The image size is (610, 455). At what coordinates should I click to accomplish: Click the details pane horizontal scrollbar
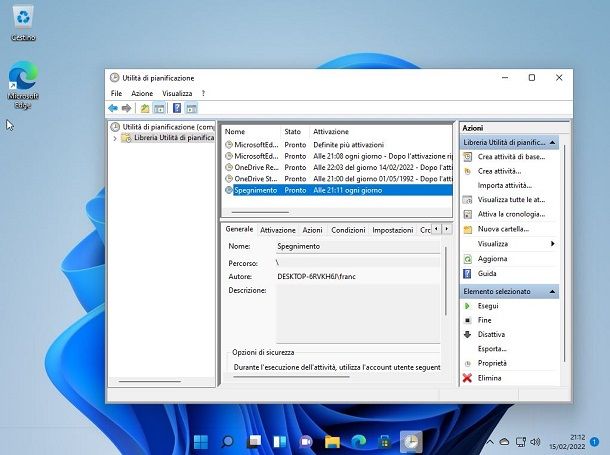tap(291, 377)
